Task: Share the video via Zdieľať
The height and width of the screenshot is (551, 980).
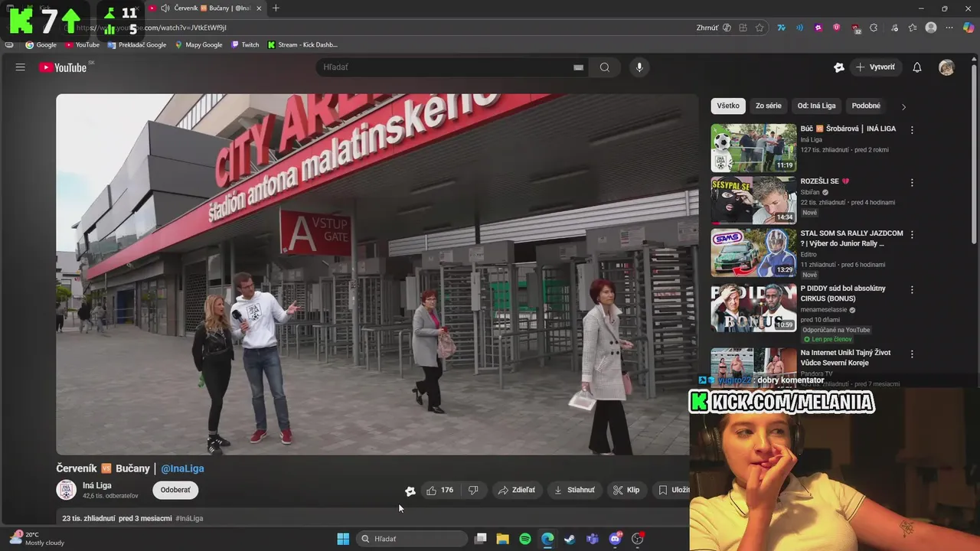Action: (517, 490)
